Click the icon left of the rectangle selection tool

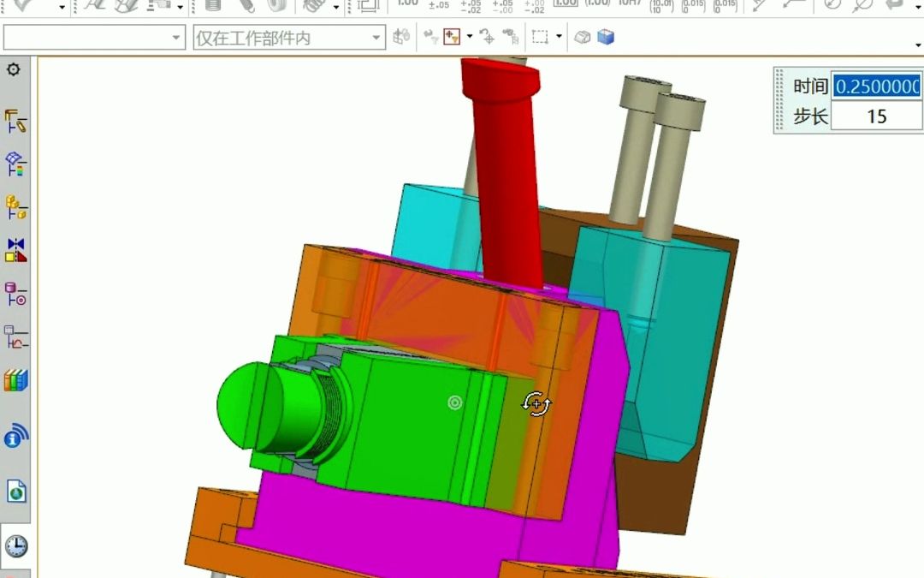[x=510, y=37]
